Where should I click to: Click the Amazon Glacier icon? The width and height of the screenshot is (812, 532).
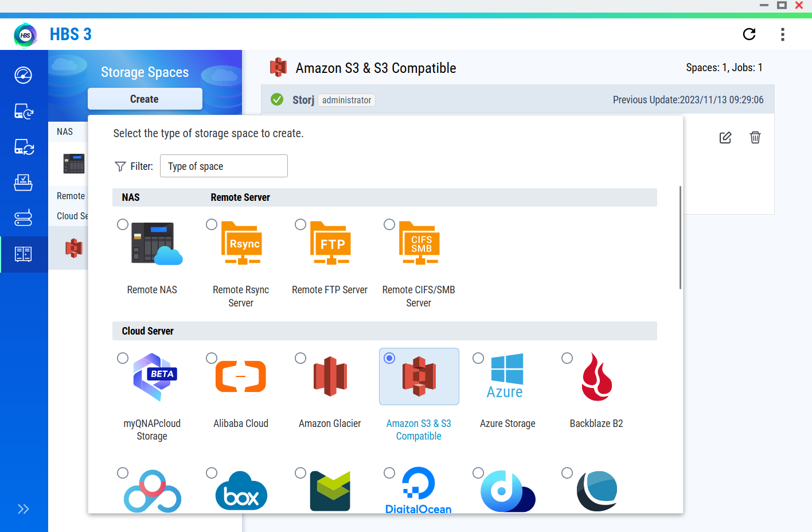(x=330, y=376)
